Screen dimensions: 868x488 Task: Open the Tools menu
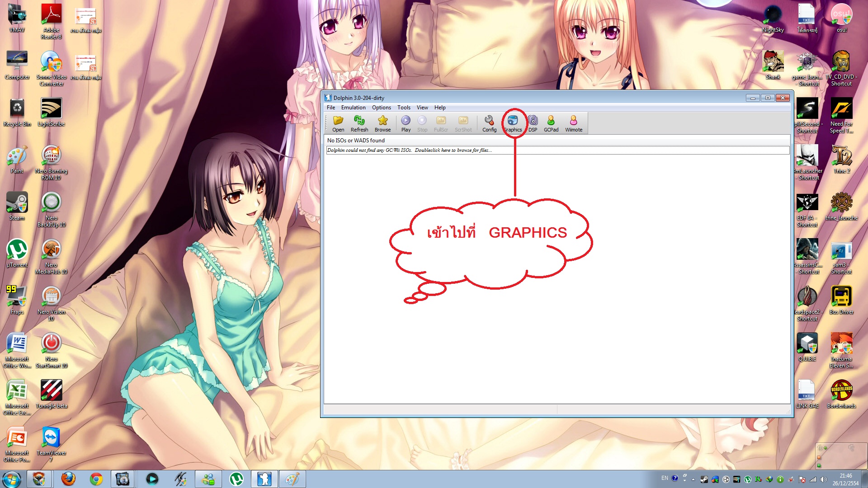[x=404, y=108]
